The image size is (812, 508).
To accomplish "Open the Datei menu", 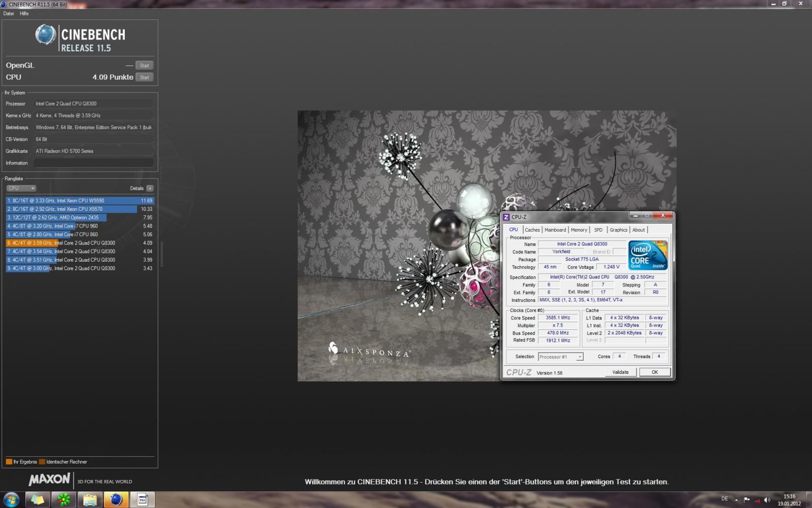I will point(9,14).
